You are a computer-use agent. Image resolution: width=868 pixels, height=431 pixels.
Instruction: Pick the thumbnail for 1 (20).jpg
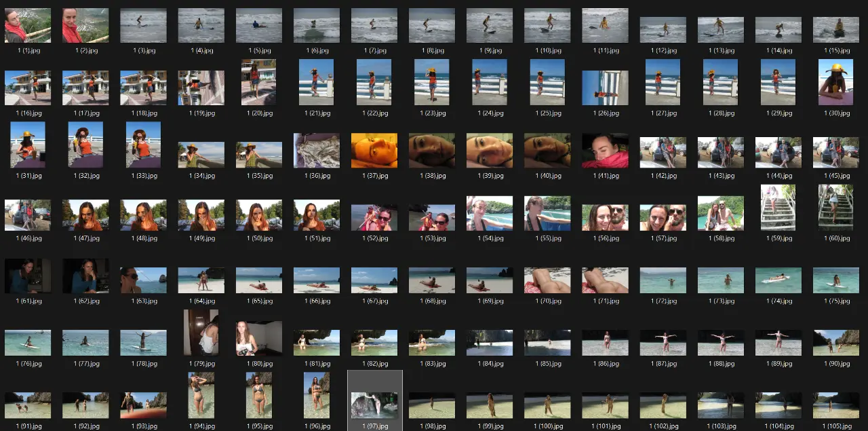coord(258,82)
